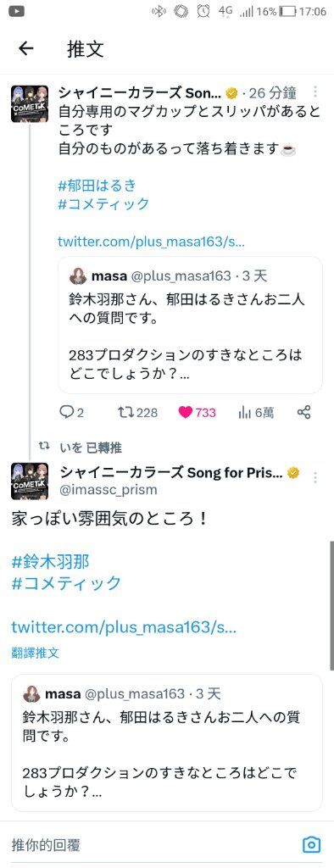Open the reply icon showing 2 replies

(66, 412)
